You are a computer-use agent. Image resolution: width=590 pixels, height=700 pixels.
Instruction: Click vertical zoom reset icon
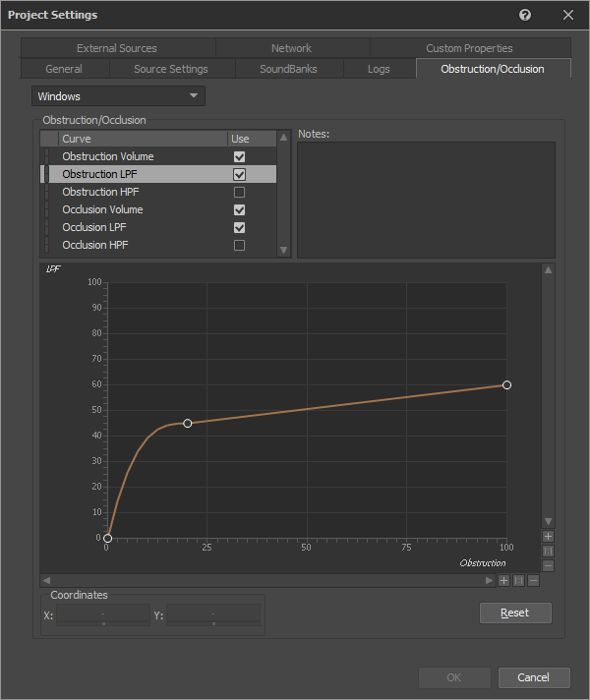point(548,551)
